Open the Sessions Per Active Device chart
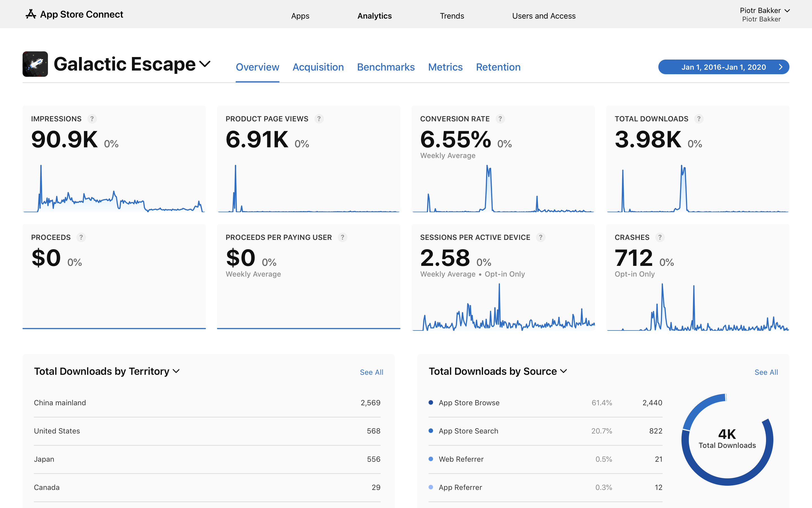The image size is (812, 508). point(503,307)
